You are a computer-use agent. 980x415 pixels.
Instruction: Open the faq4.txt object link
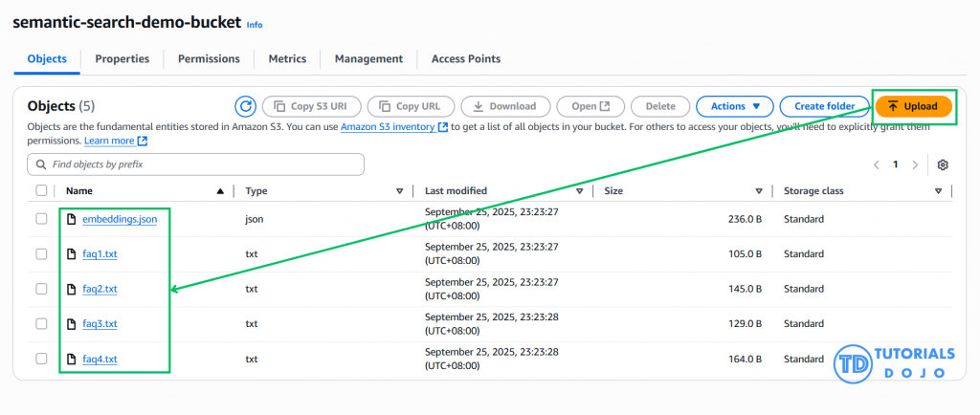[100, 360]
